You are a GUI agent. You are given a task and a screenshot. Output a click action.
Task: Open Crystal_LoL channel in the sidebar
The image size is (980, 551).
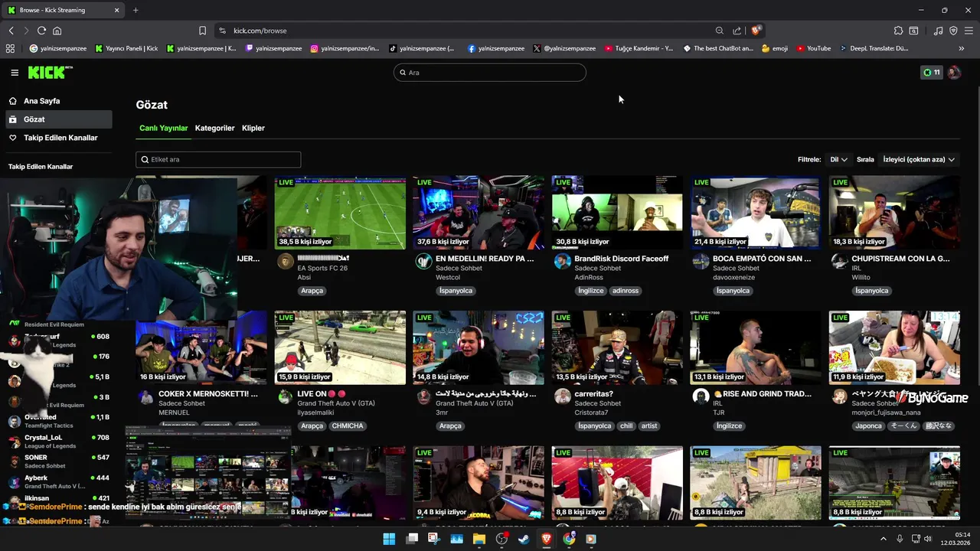(59, 442)
